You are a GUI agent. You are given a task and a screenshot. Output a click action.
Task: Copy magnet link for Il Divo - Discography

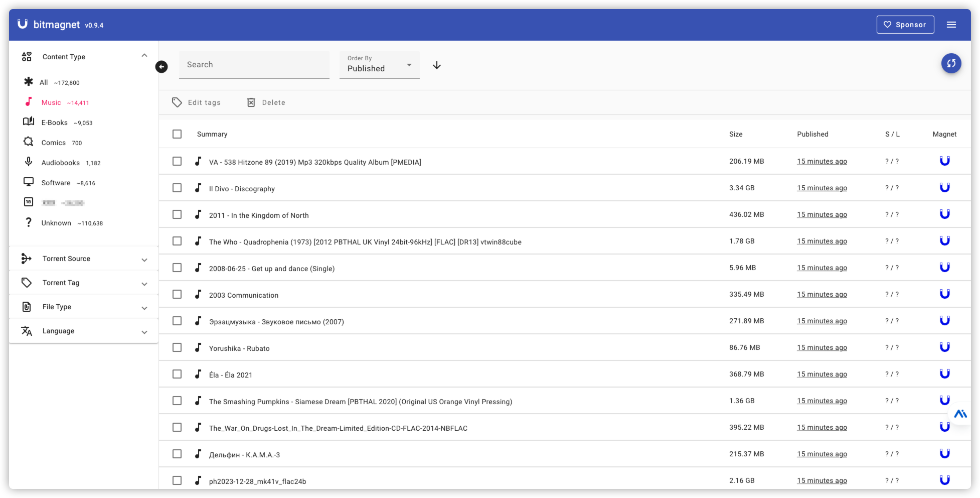click(944, 188)
